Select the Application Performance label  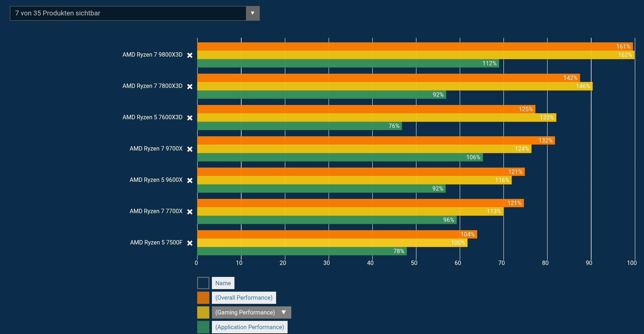pos(249,327)
